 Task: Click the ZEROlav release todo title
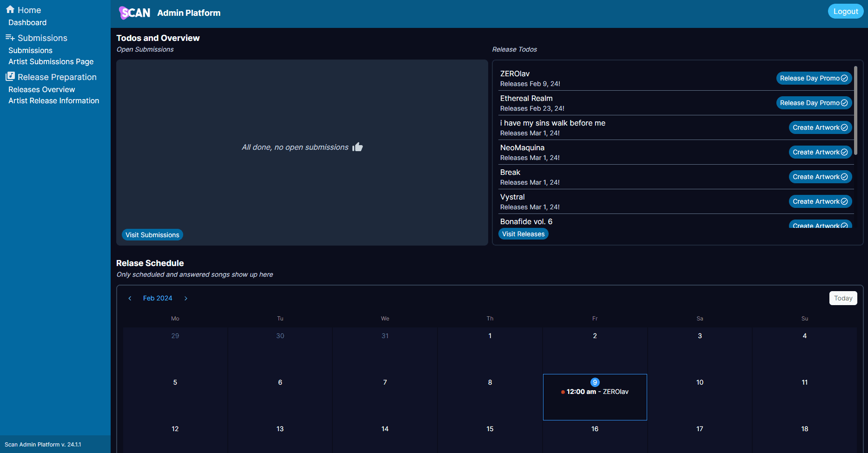pyautogui.click(x=515, y=73)
